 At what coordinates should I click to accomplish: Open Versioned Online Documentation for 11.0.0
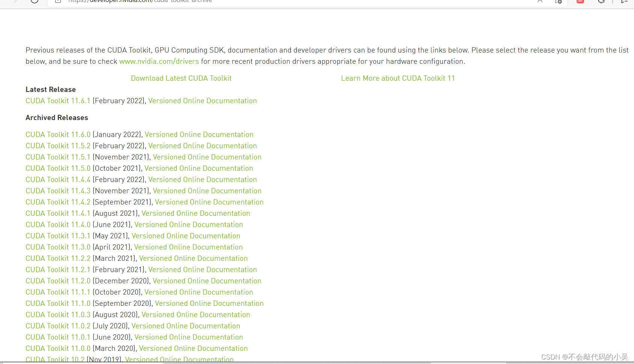tap(194, 349)
